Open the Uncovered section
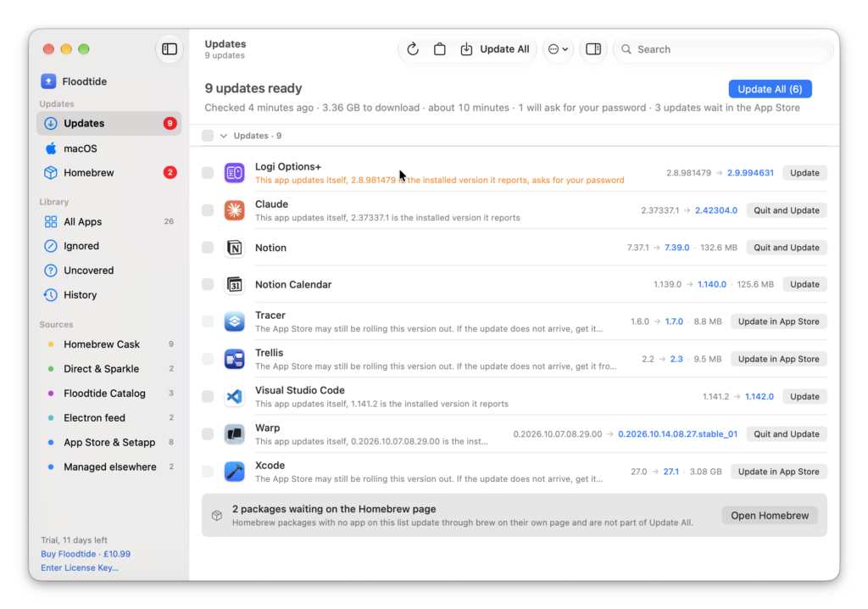The width and height of the screenshot is (868, 609). click(109, 271)
